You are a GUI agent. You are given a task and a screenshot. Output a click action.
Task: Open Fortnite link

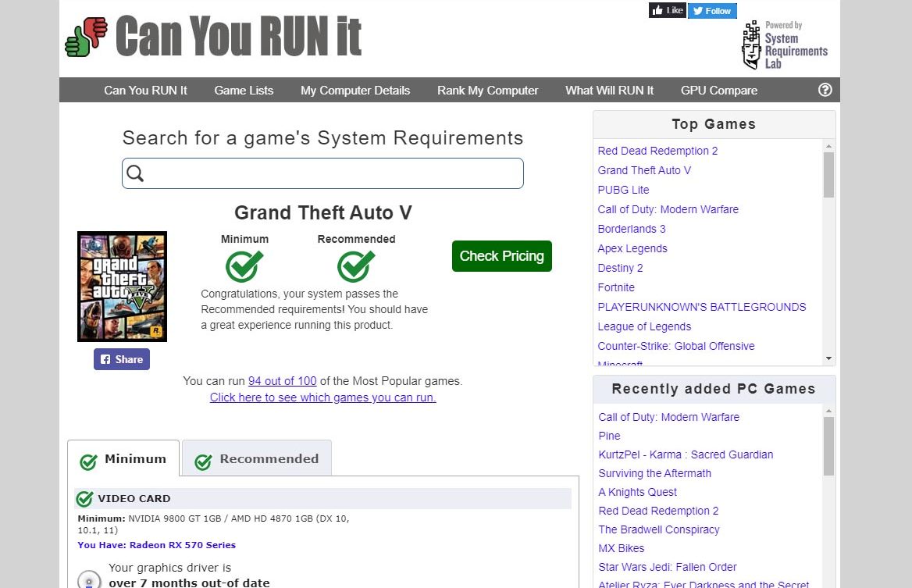(617, 287)
